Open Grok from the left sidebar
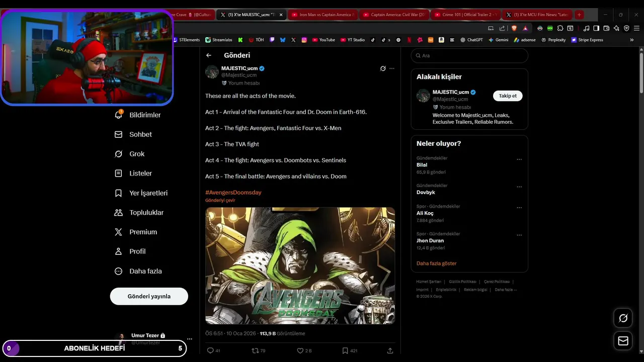This screenshot has height=362, width=644. pos(130,154)
